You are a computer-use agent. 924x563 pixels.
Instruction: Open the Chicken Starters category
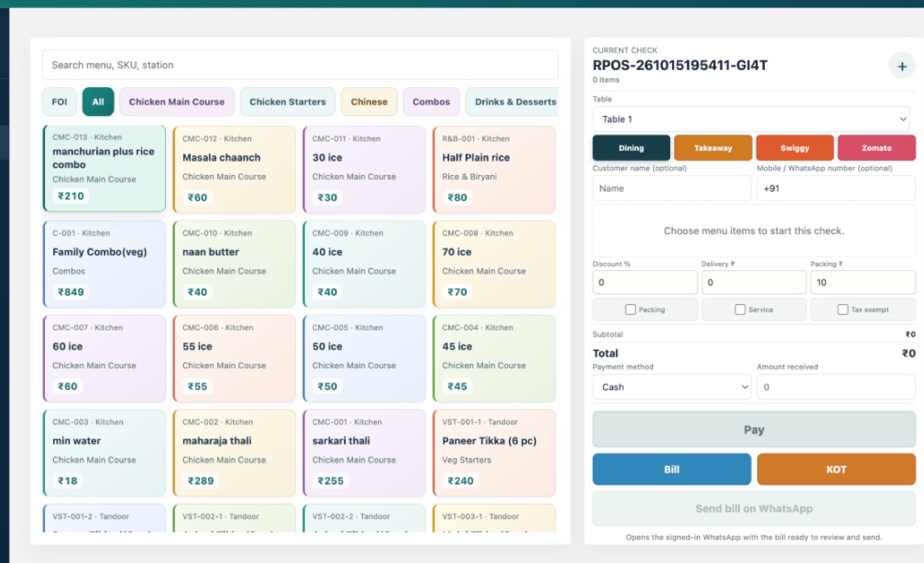(288, 102)
